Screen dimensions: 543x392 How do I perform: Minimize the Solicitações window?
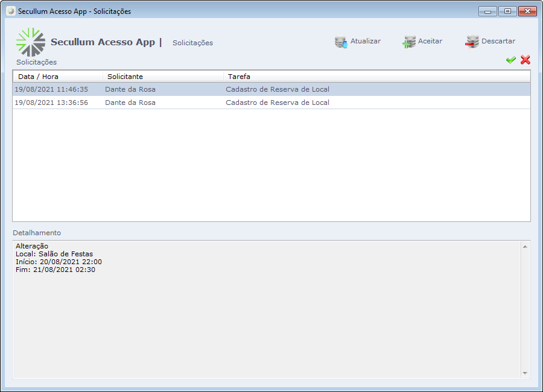(x=487, y=11)
